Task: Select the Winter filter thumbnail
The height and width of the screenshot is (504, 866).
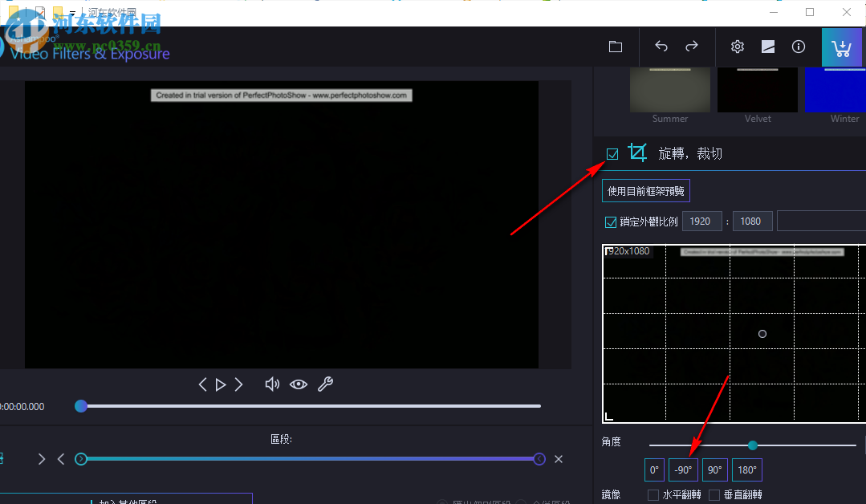Action: (x=835, y=89)
